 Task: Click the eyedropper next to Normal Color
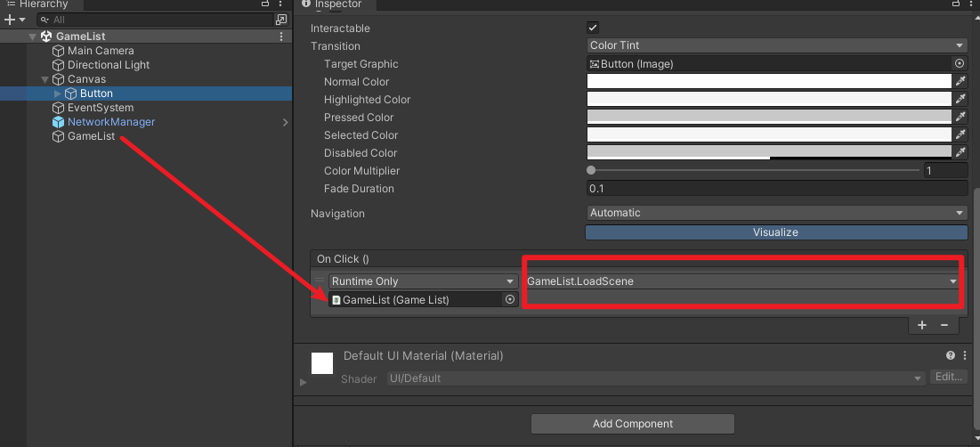(960, 81)
